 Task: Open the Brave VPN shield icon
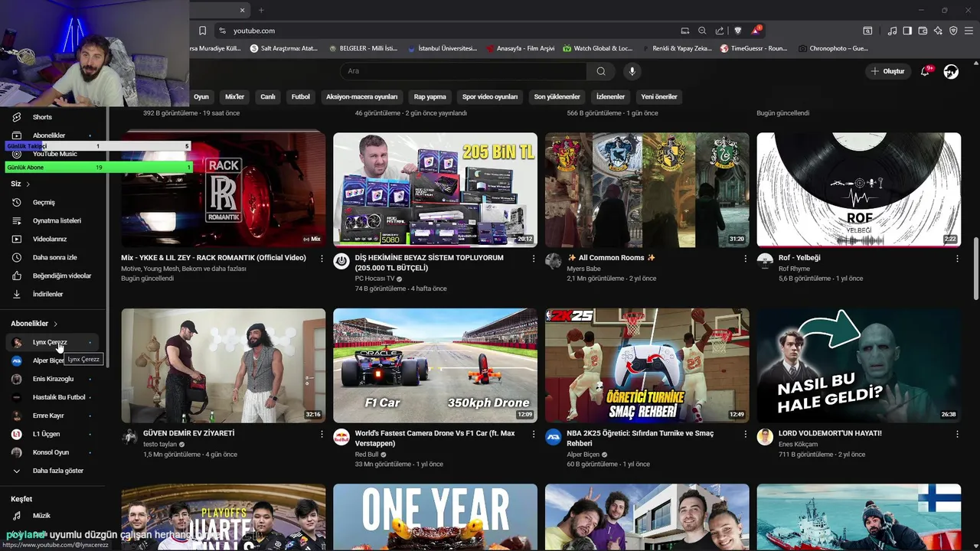pyautogui.click(x=953, y=31)
